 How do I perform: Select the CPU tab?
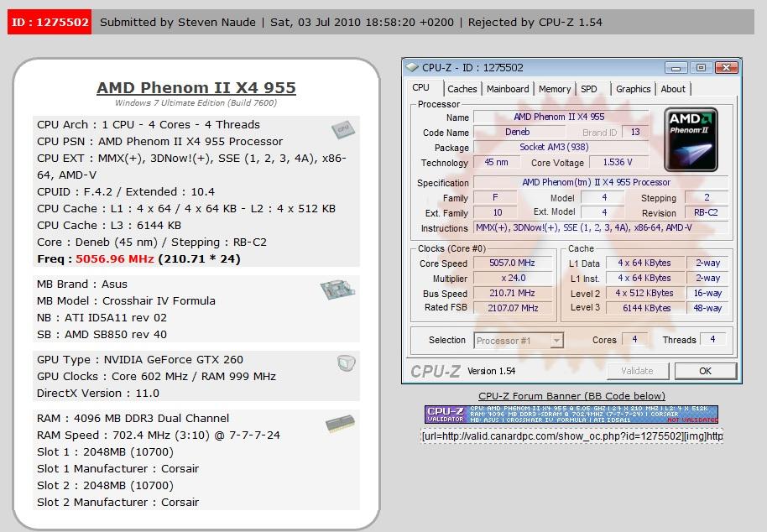click(420, 87)
